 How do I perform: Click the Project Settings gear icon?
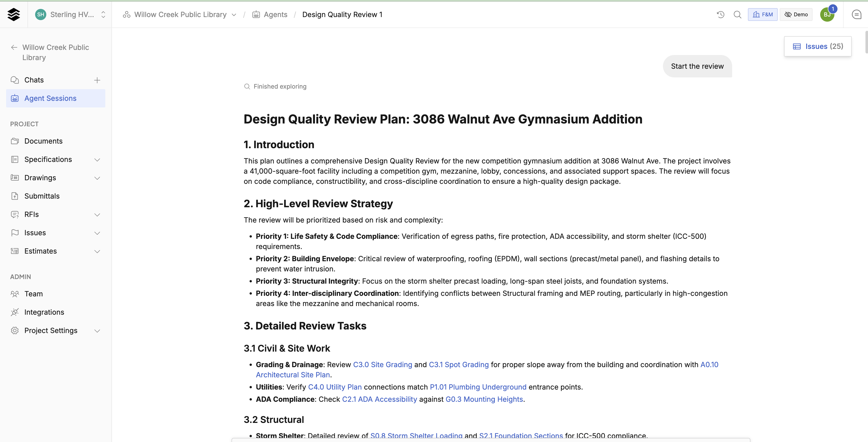coord(15,330)
